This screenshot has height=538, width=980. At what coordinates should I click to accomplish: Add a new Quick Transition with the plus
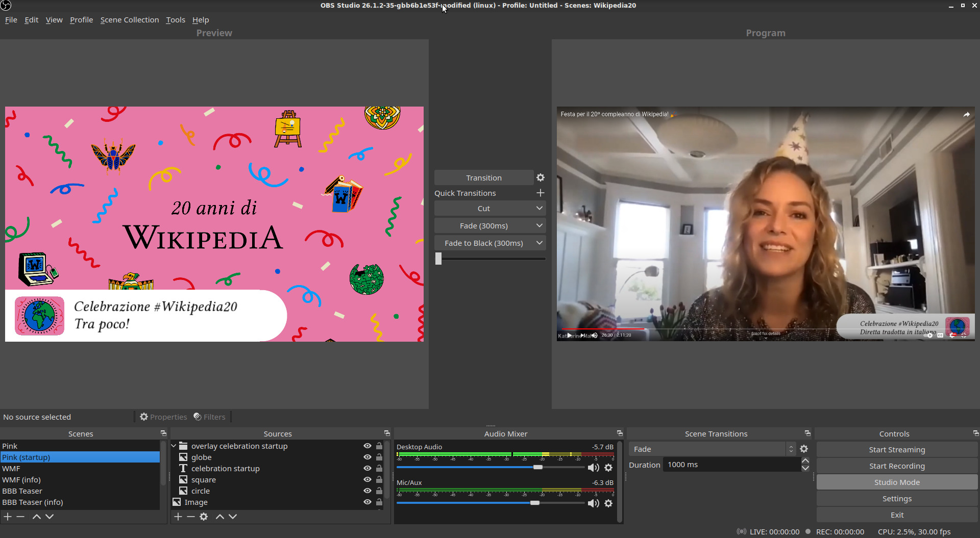point(541,193)
